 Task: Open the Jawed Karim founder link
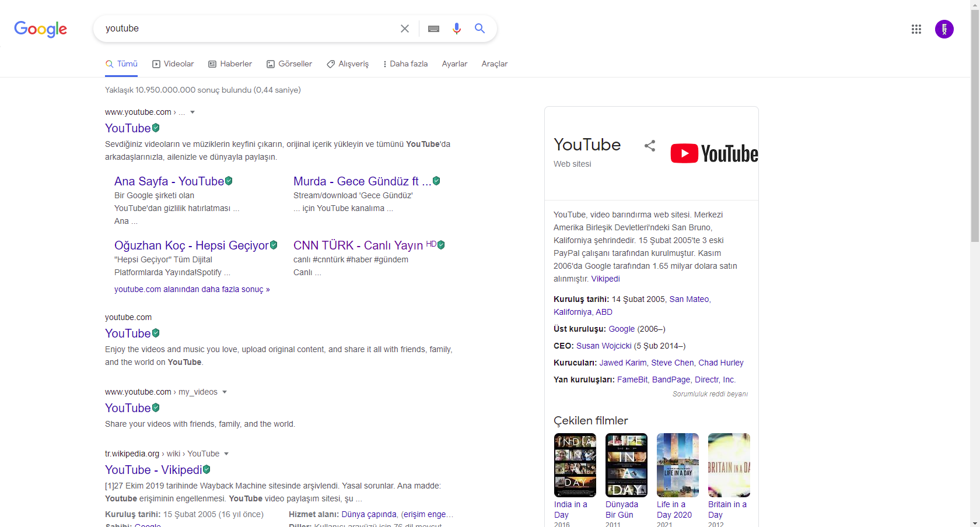pyautogui.click(x=623, y=363)
